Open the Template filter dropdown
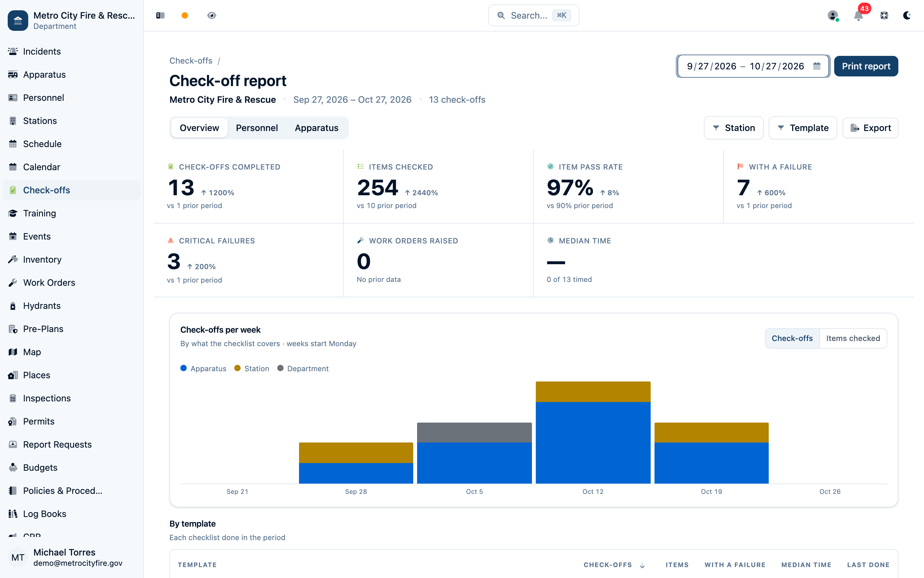The width and height of the screenshot is (924, 578). click(x=803, y=128)
